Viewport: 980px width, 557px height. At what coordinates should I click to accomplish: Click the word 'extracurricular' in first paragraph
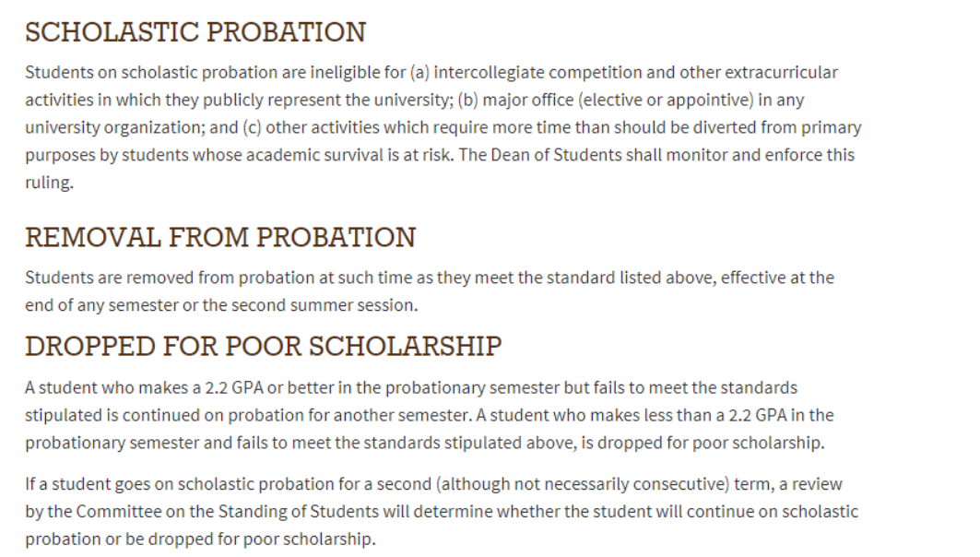781,72
